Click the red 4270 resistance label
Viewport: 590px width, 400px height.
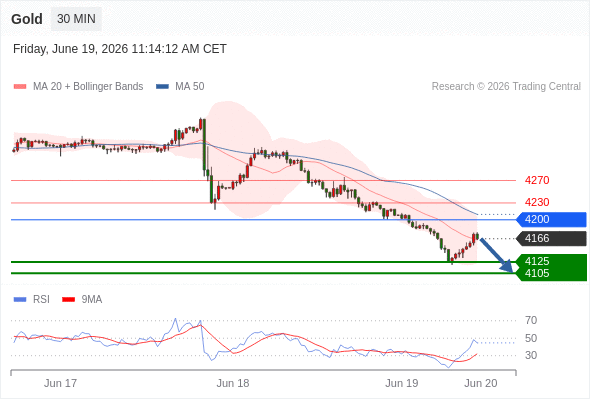coord(537,180)
